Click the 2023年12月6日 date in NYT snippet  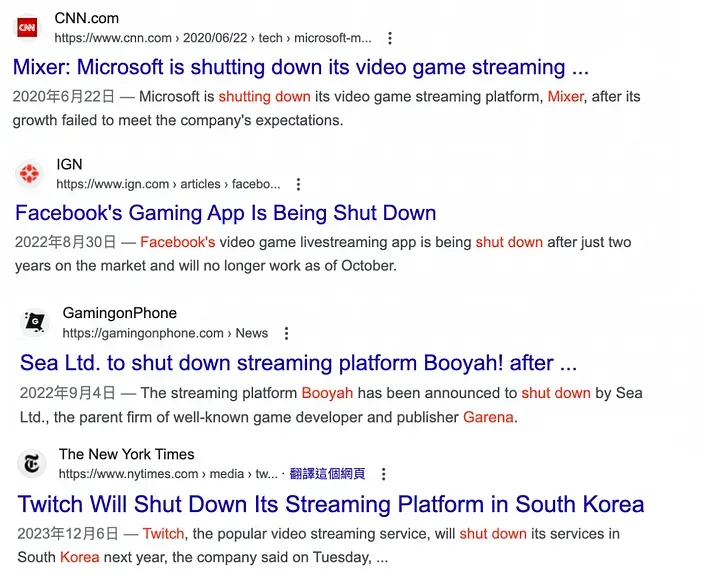point(68,534)
